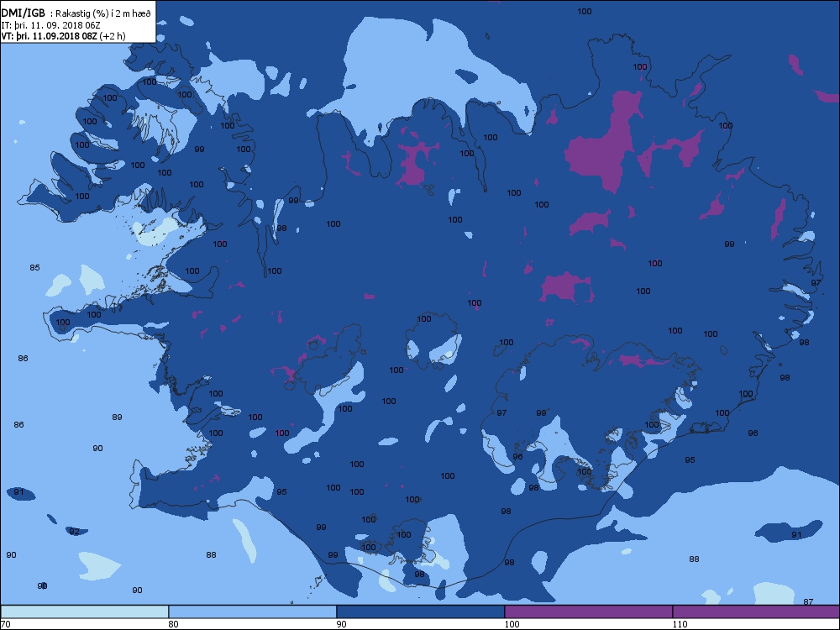840x630 pixels.
Task: Click the humidity value 85 over the sea
Action: 34,267
